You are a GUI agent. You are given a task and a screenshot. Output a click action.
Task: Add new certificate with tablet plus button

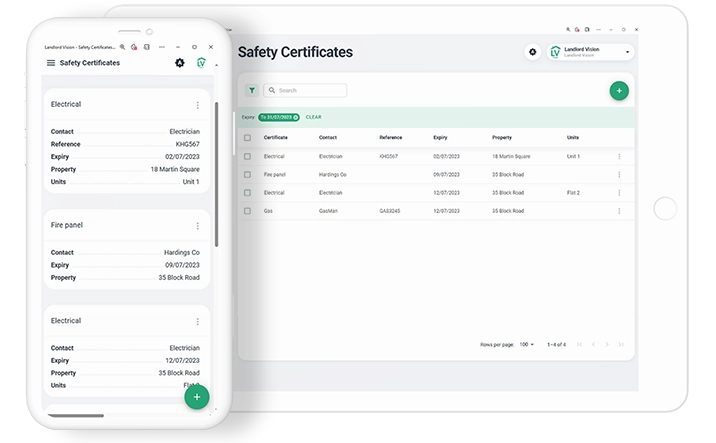coord(619,90)
